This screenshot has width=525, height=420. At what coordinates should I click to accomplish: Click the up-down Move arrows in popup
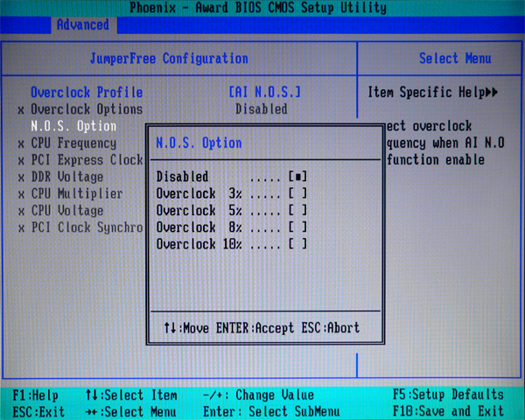tap(170, 328)
